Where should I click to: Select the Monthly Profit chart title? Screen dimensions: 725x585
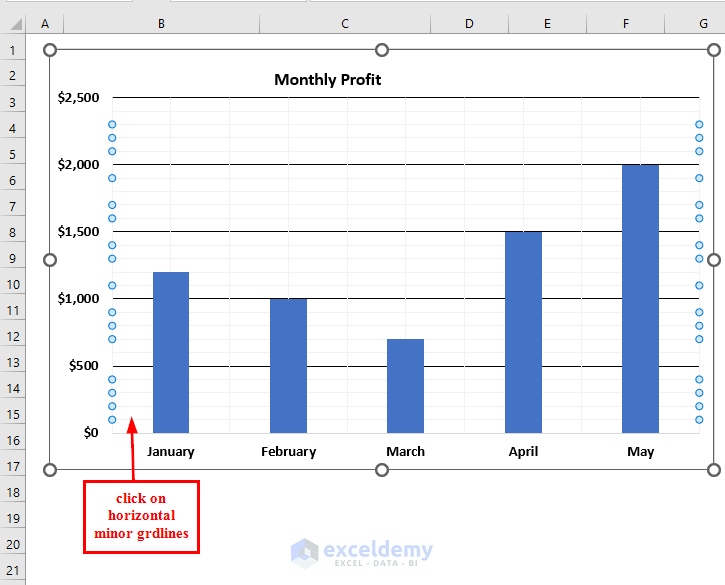pyautogui.click(x=327, y=80)
